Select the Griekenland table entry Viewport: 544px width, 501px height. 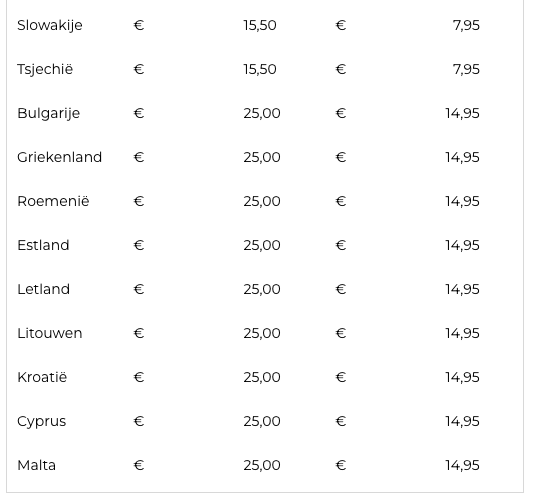tap(59, 157)
